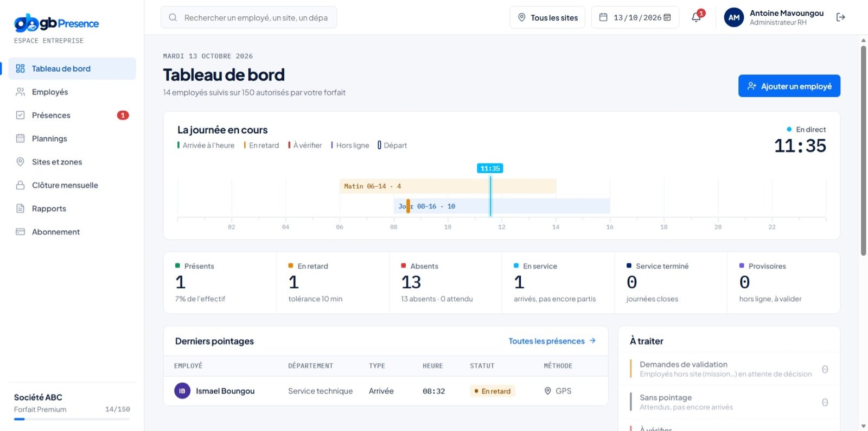Click the calendar icon in date field

[603, 17]
